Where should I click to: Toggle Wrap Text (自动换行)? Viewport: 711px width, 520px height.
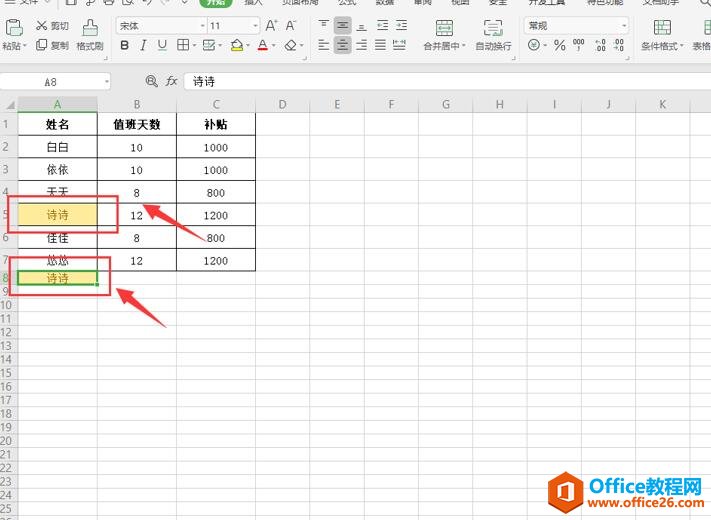pyautogui.click(x=493, y=35)
